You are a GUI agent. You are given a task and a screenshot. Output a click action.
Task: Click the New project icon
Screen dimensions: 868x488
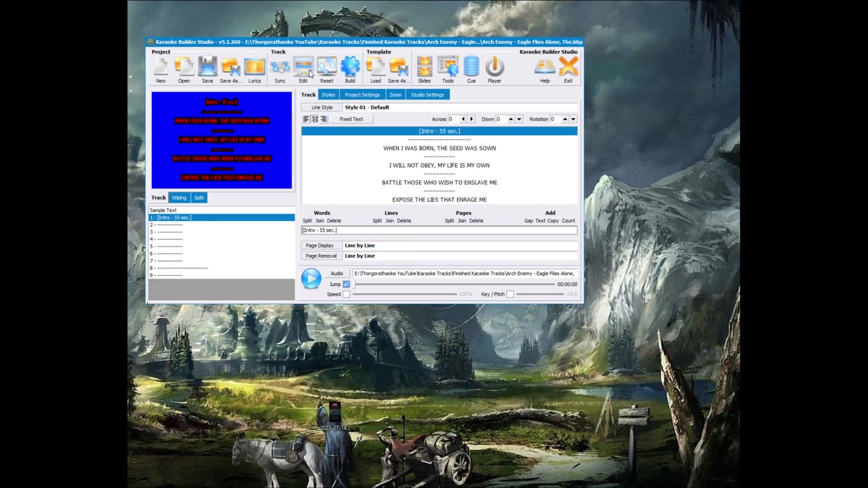(161, 66)
